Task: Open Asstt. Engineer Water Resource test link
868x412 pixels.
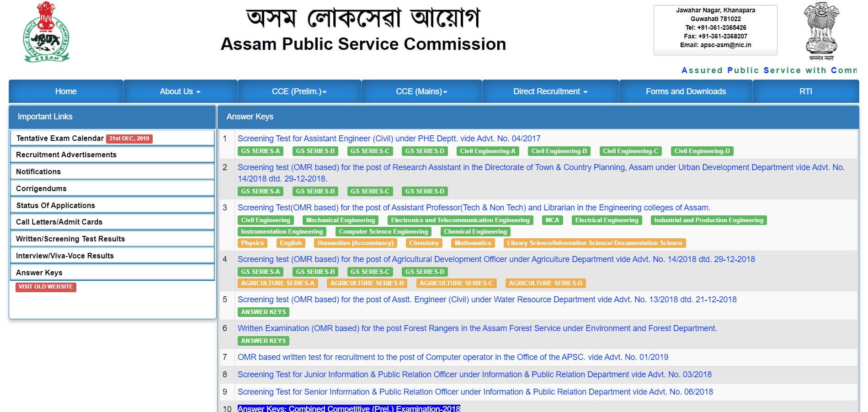Action: pyautogui.click(x=487, y=300)
